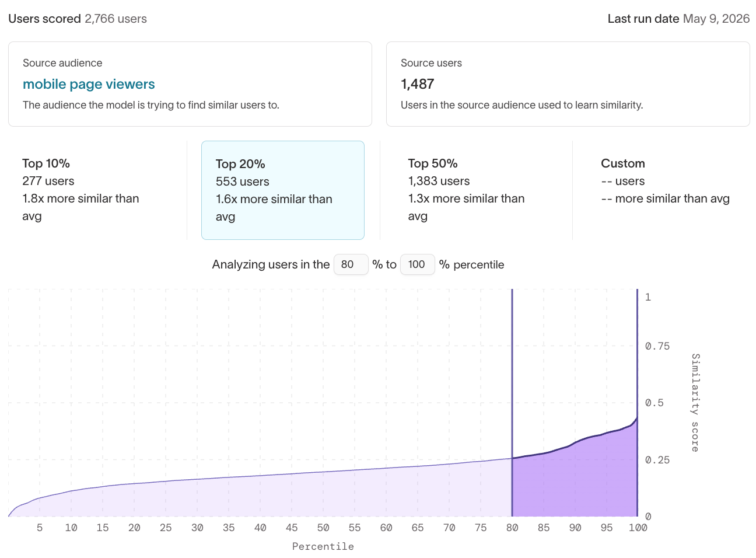This screenshot has width=756, height=558.
Task: Click the Similarity score axis title
Action: point(695,403)
